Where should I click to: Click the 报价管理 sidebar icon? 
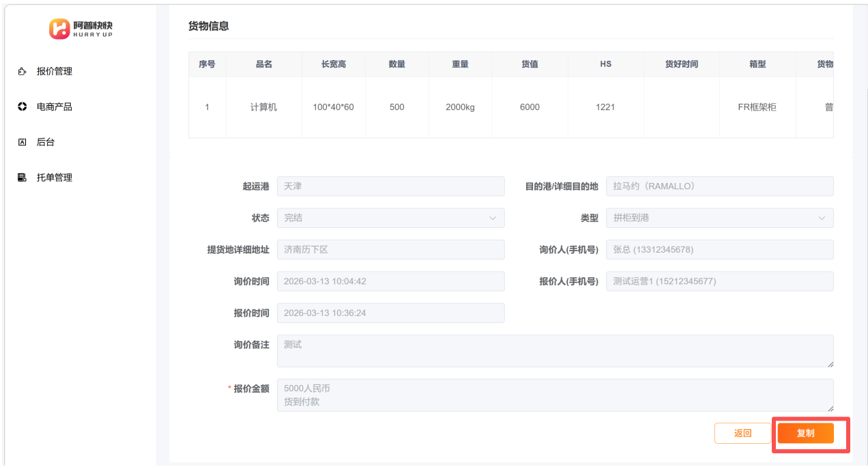coord(22,72)
